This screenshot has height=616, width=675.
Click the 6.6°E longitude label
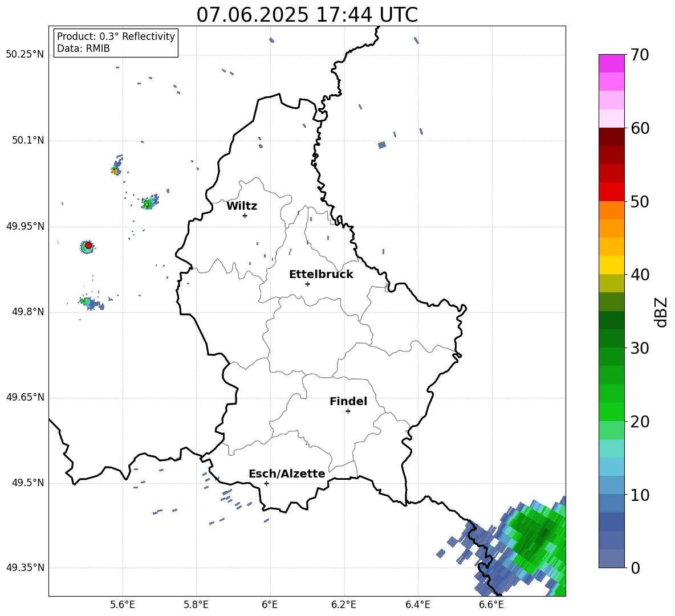(491, 605)
